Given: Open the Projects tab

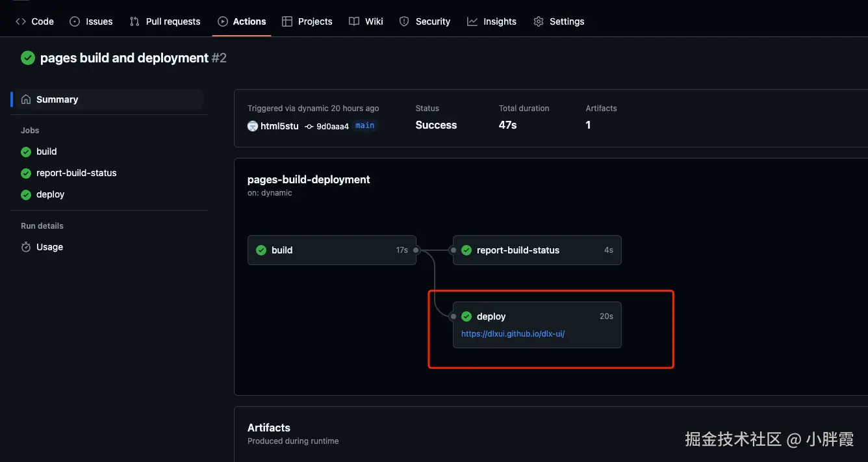Looking at the screenshot, I should [x=307, y=21].
